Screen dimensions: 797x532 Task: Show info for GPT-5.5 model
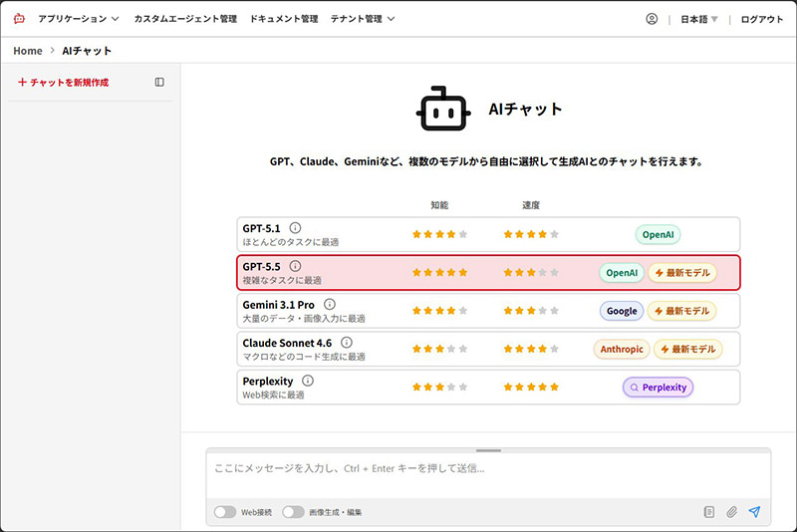pyautogui.click(x=295, y=266)
